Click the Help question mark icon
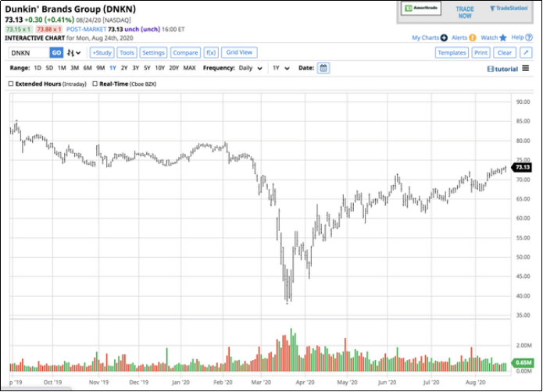543x392 pixels. tap(529, 37)
